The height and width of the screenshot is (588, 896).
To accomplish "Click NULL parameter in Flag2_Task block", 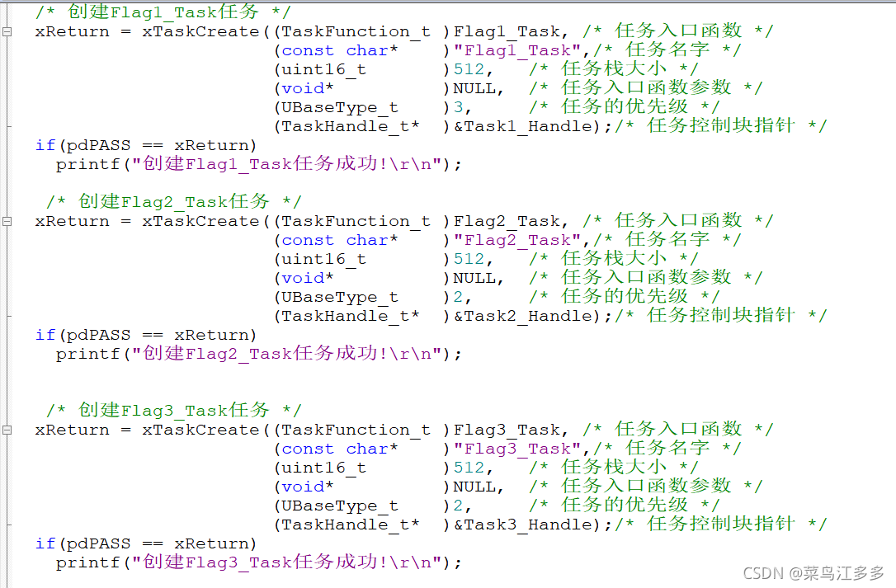I will tap(474, 278).
